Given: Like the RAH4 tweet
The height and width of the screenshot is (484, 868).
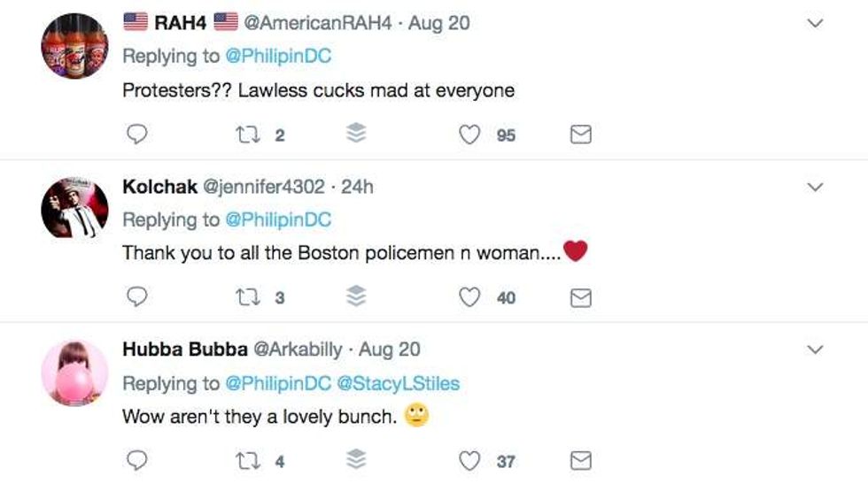Looking at the screenshot, I should [469, 134].
